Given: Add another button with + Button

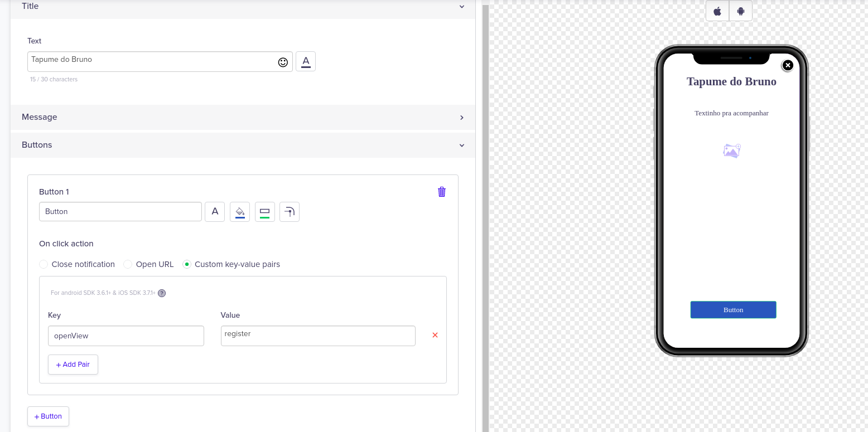Looking at the screenshot, I should point(48,416).
